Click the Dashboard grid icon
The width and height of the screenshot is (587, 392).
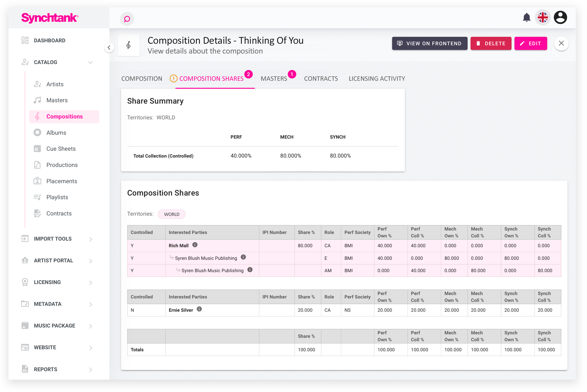pyautogui.click(x=25, y=40)
